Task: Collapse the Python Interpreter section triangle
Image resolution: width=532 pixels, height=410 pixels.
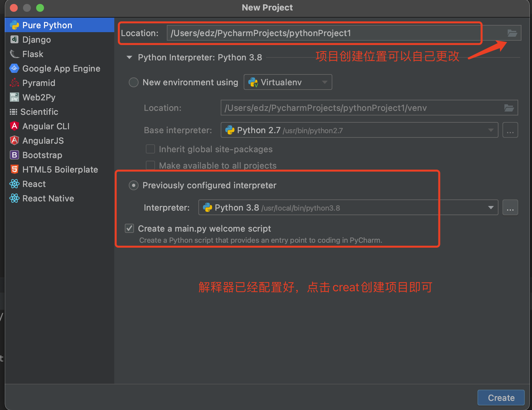Action: 129,57
